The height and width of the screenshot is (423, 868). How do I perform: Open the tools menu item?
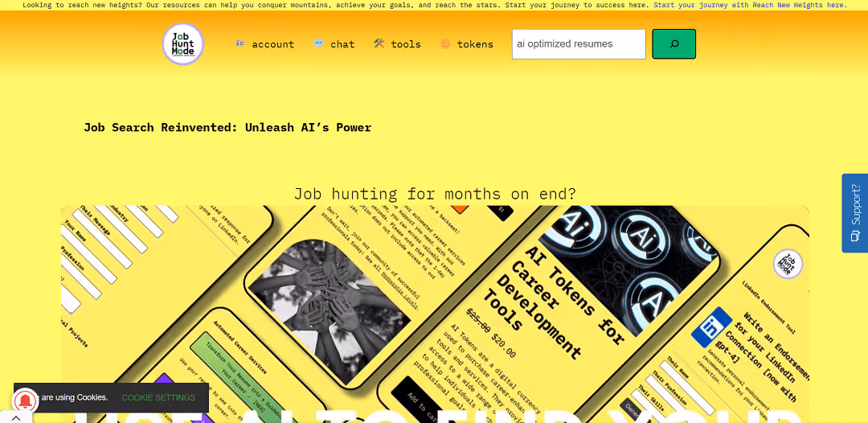[x=397, y=44]
